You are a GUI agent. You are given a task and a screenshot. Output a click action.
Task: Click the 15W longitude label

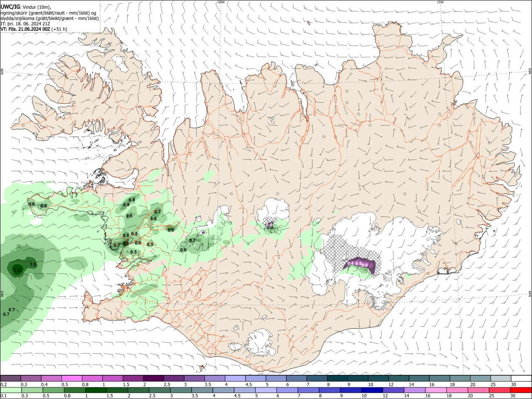440,2
